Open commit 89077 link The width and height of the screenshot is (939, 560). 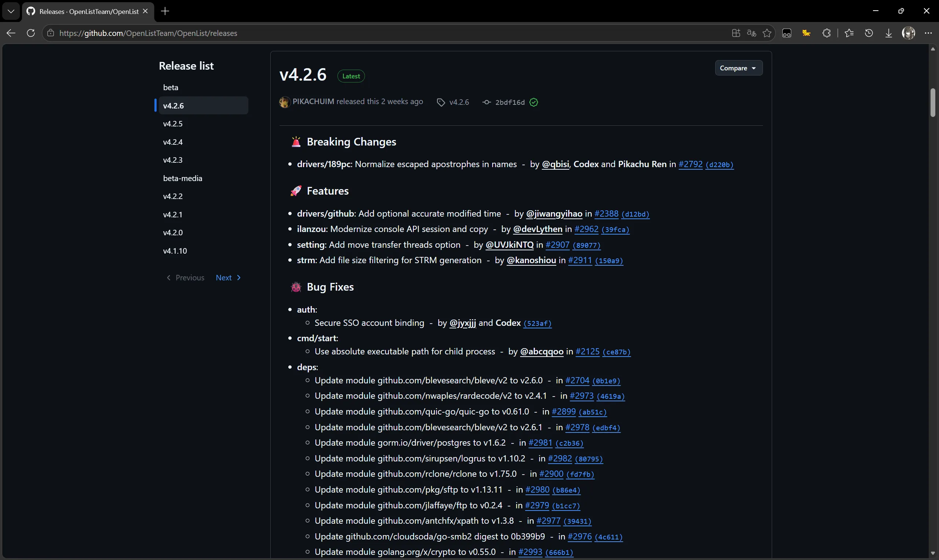coord(587,245)
